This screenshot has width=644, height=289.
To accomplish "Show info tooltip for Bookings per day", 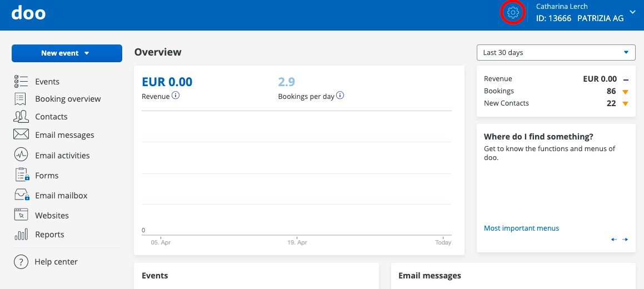I will (x=340, y=96).
